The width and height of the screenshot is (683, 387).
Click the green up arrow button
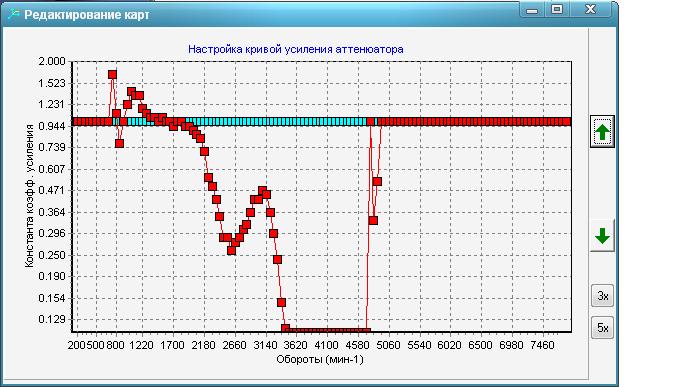coord(602,132)
